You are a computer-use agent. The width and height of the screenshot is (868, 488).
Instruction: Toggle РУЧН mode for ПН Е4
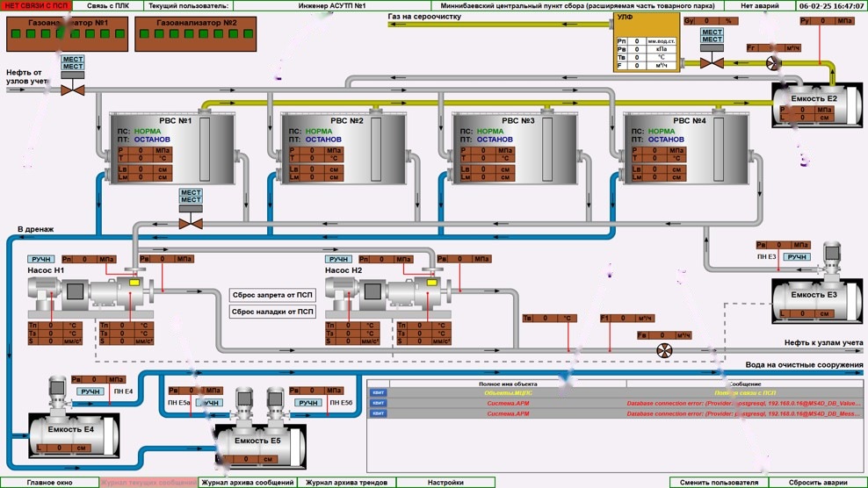tap(90, 391)
